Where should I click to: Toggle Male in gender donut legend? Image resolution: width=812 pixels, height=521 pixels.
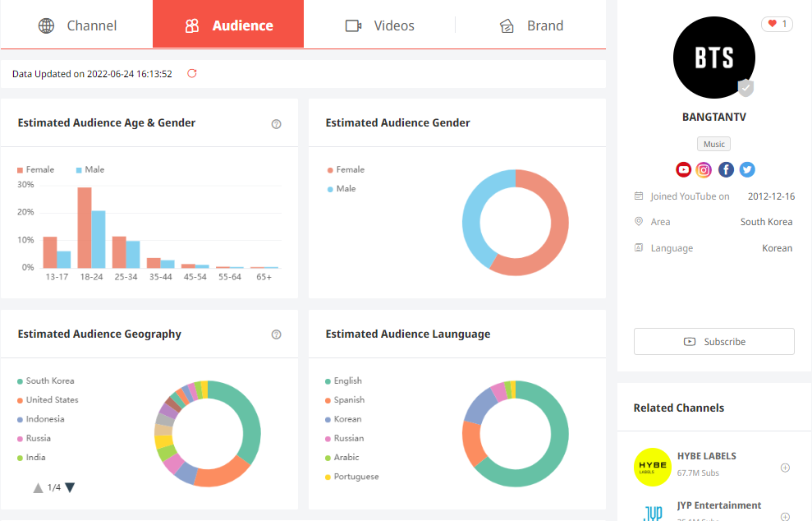(342, 189)
